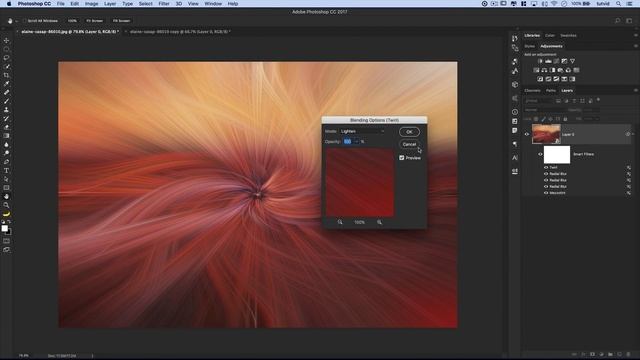
Task: Zoom out the Blending Options preview
Action: [340, 222]
